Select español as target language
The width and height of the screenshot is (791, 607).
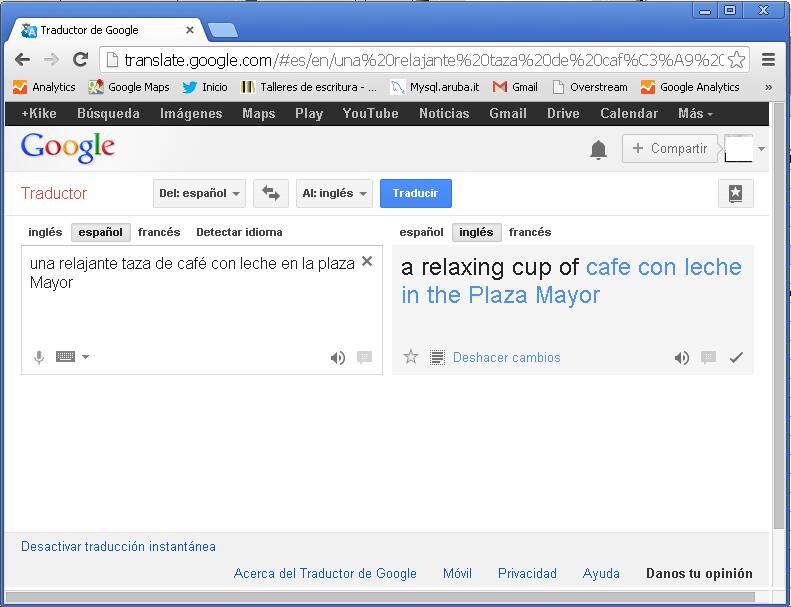(x=421, y=232)
